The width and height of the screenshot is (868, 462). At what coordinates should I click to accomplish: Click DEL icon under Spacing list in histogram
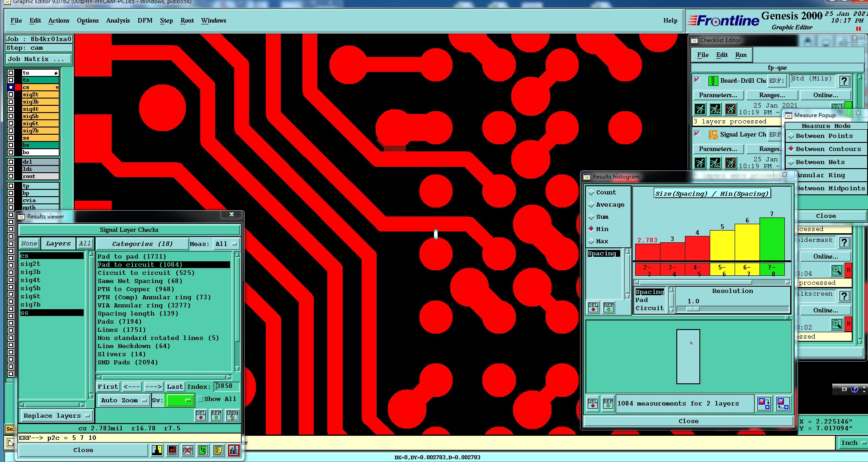593,307
